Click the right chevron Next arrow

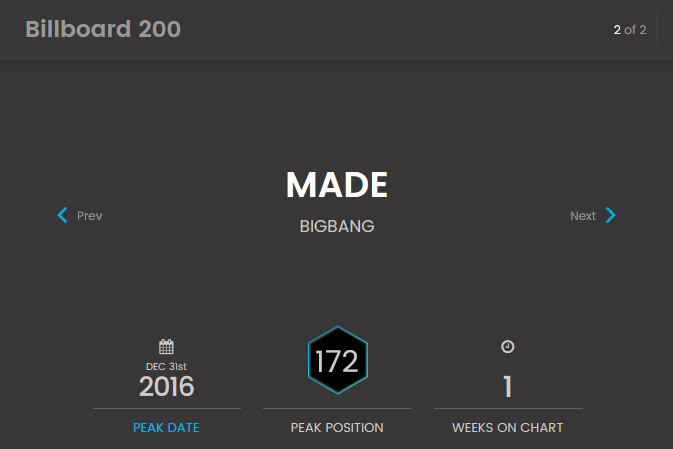(611, 215)
